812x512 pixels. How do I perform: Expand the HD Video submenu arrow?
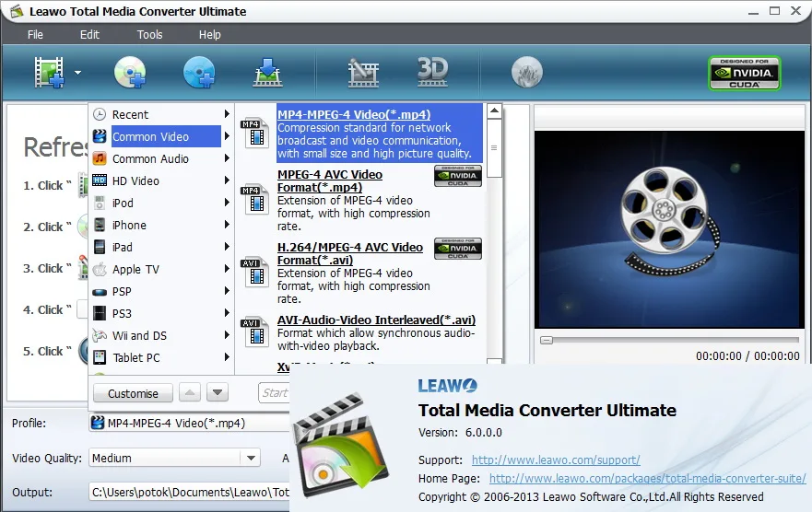pos(227,180)
